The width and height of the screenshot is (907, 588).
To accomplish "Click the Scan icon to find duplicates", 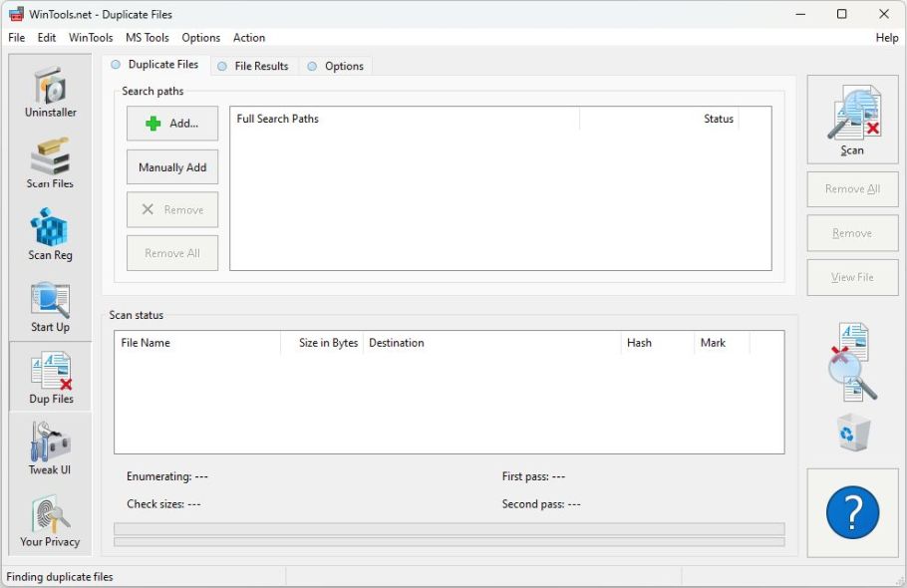I will click(852, 118).
